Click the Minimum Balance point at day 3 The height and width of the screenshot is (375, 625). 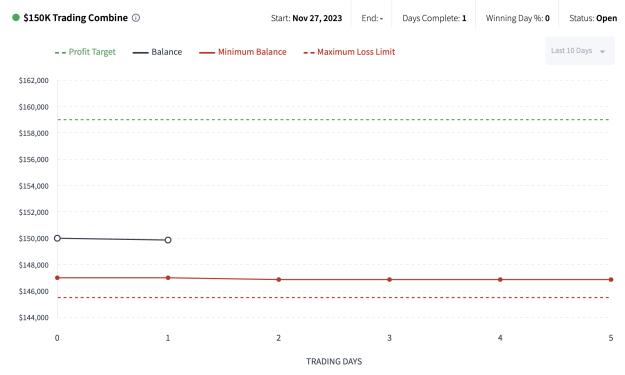389,280
